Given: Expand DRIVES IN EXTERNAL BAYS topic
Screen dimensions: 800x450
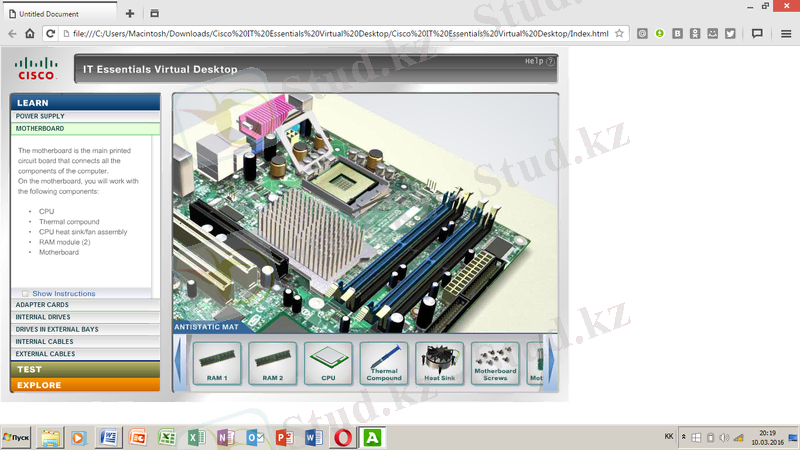Looking at the screenshot, I should pos(85,329).
